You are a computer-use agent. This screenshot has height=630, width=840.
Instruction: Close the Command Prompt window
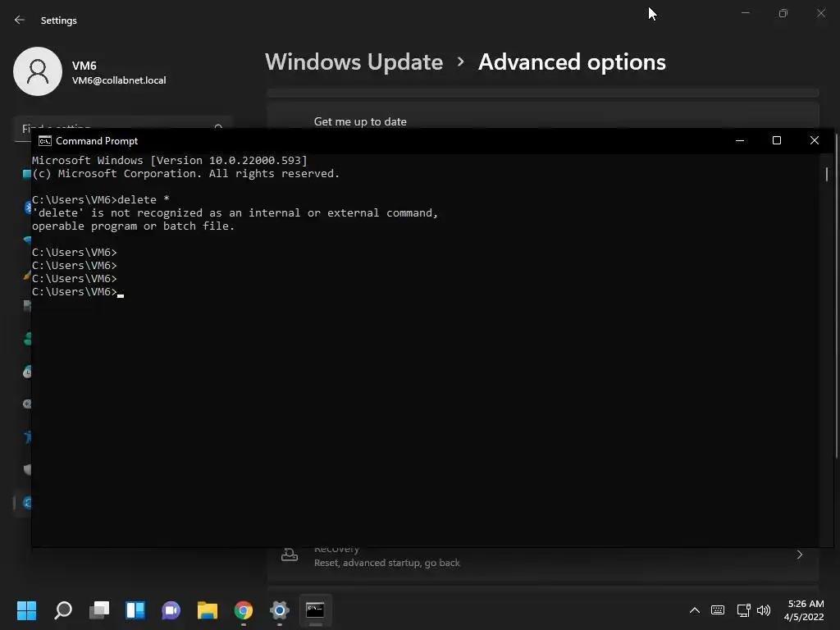(815, 140)
